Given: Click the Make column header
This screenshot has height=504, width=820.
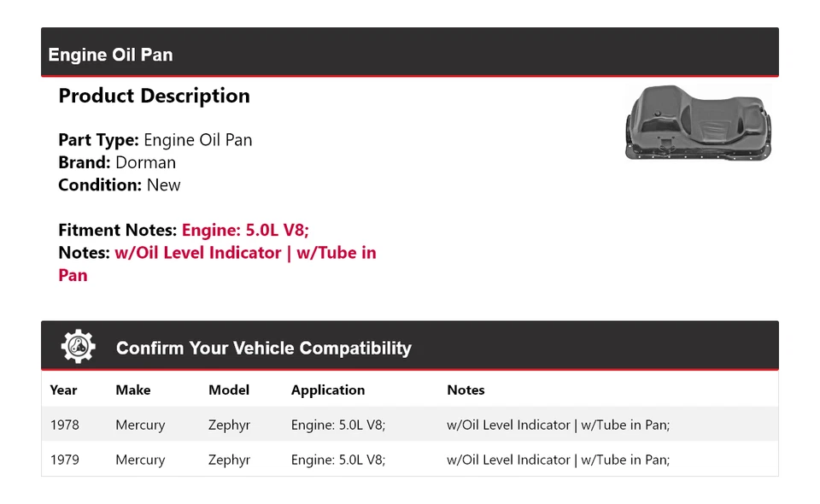Looking at the screenshot, I should [x=133, y=390].
